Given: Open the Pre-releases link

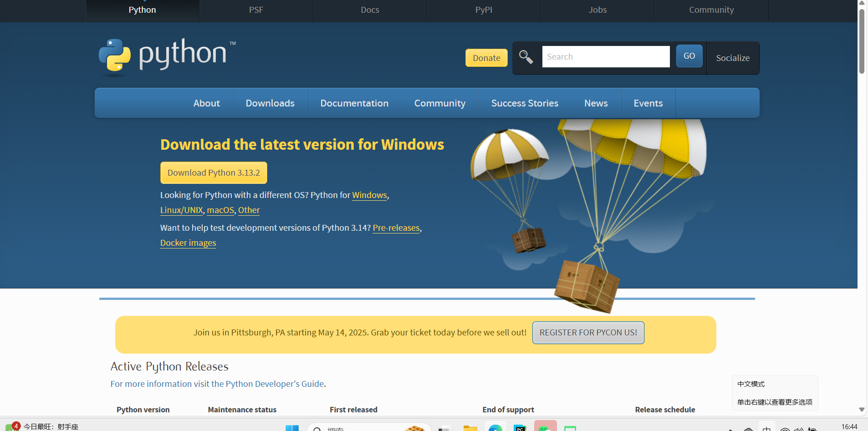Looking at the screenshot, I should pyautogui.click(x=396, y=228).
